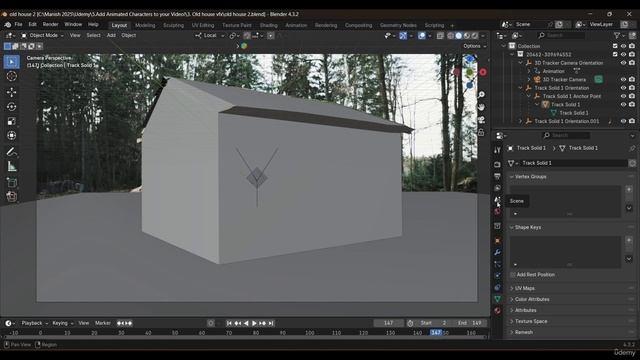Jump to the timeline end frame button

click(x=271, y=323)
